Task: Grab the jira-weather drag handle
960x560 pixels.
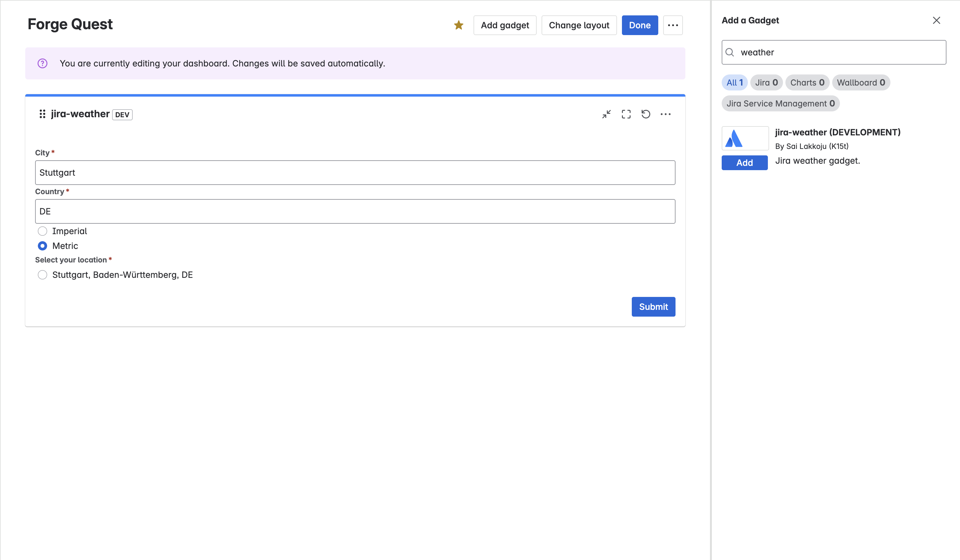Action: pyautogui.click(x=42, y=114)
